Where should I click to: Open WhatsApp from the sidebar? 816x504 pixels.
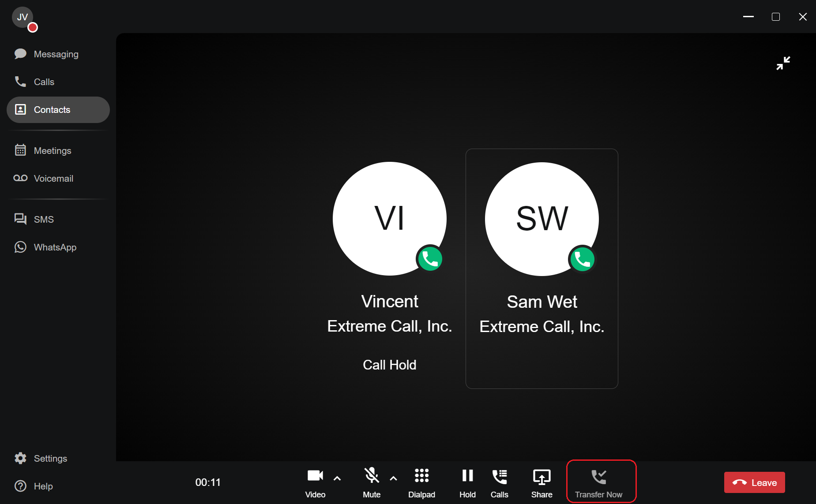(55, 247)
